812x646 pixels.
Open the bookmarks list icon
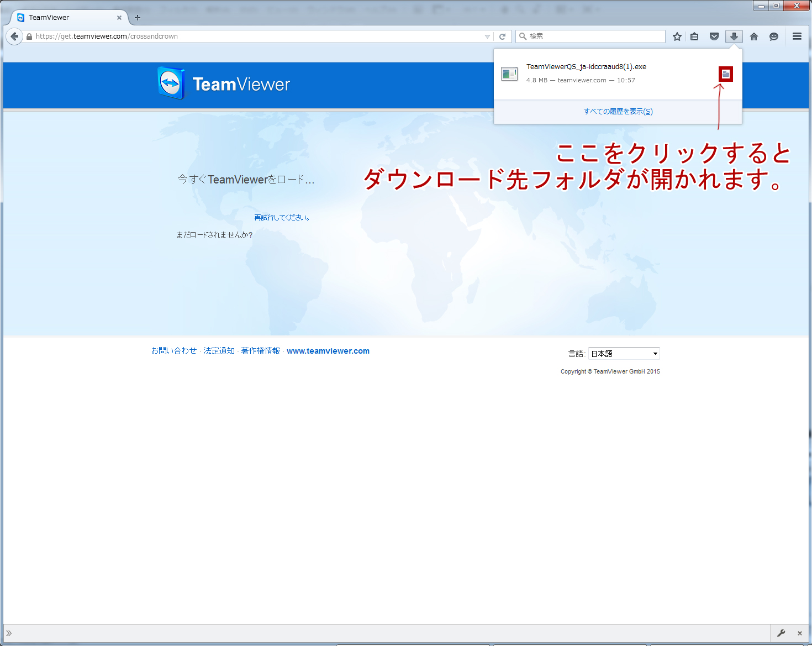click(x=695, y=36)
